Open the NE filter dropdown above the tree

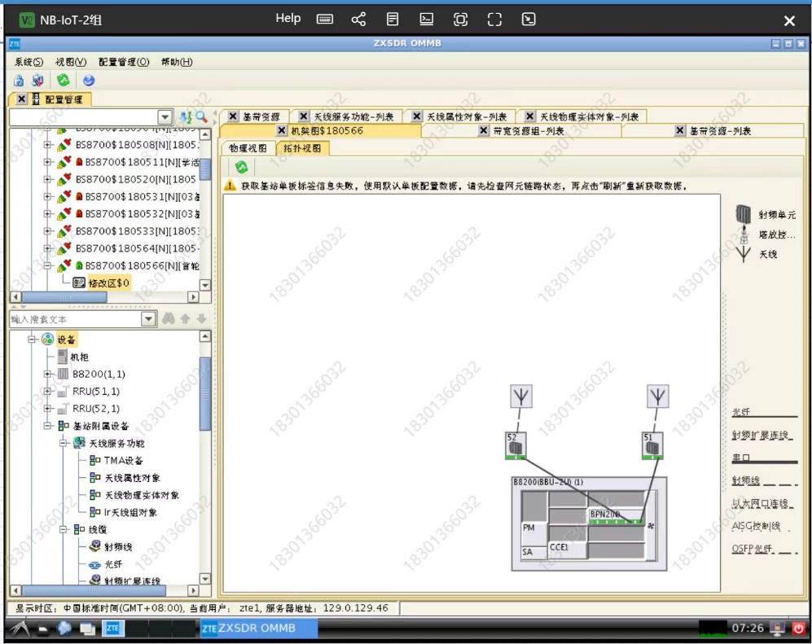click(x=165, y=117)
